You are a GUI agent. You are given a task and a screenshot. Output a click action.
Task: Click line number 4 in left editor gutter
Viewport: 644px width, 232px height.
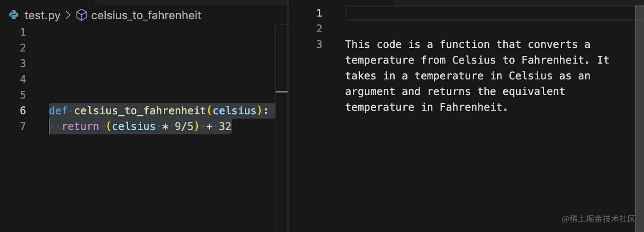(23, 79)
